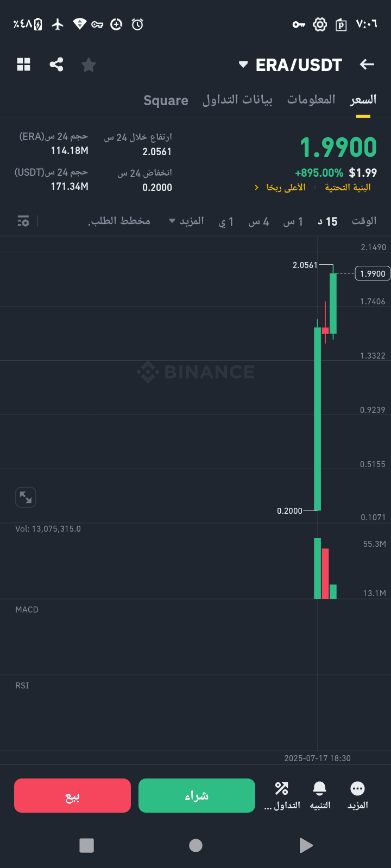The image size is (391, 868).
Task: Open the بيانات التداول tab
Action: click(x=237, y=100)
